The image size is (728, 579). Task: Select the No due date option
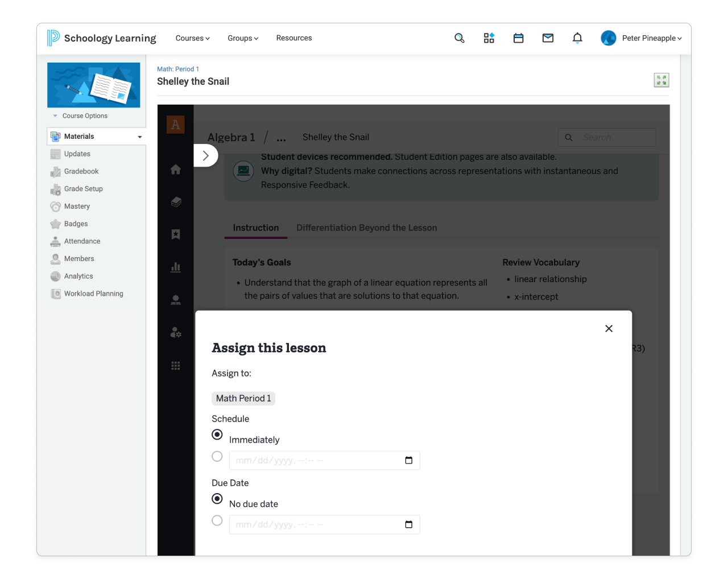(217, 498)
